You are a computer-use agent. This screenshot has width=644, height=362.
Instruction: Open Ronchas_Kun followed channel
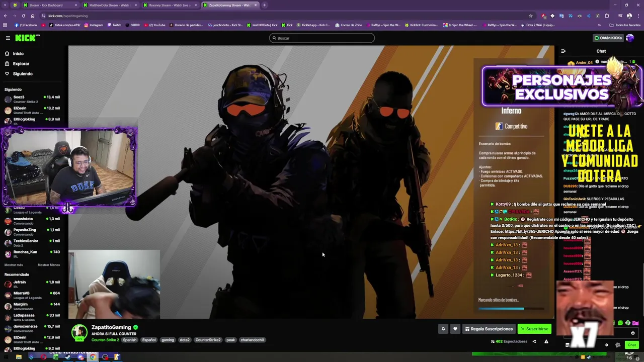coord(32,254)
